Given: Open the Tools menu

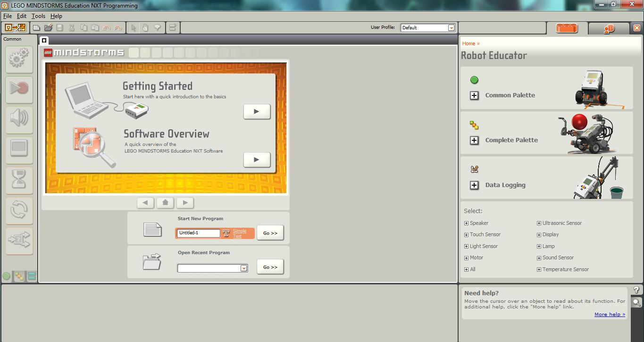Looking at the screenshot, I should pos(38,16).
